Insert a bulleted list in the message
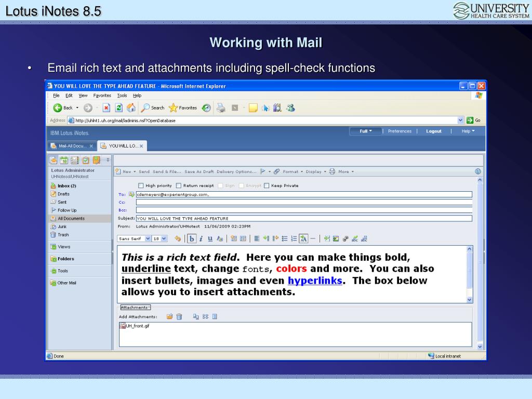Image resolution: width=532 pixels, height=399 pixels. (285, 238)
